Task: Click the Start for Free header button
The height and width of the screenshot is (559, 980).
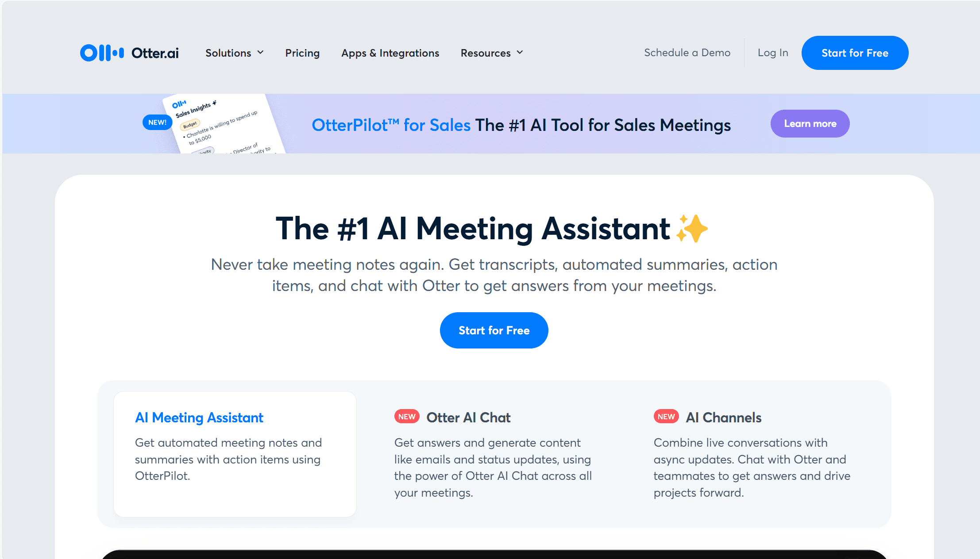Action: click(856, 53)
